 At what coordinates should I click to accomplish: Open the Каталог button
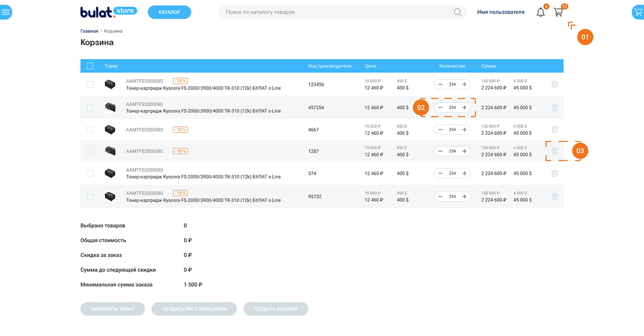169,12
